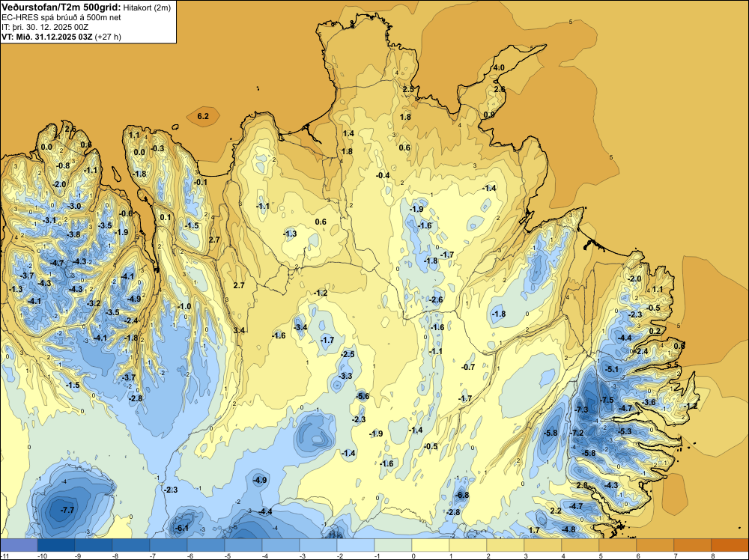The width and height of the screenshot is (749, 560).
Task: Select the EC-HRES spá brúuð line
Action: (61, 17)
